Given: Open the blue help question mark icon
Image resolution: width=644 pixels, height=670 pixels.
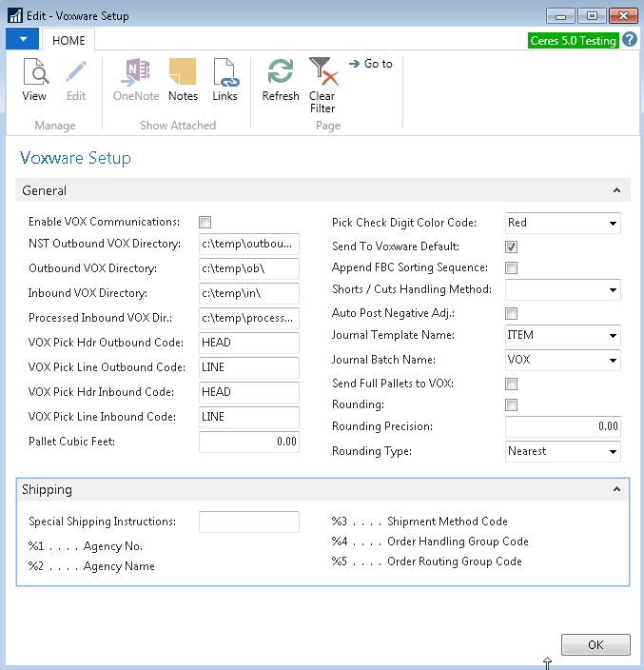Looking at the screenshot, I should pyautogui.click(x=630, y=40).
